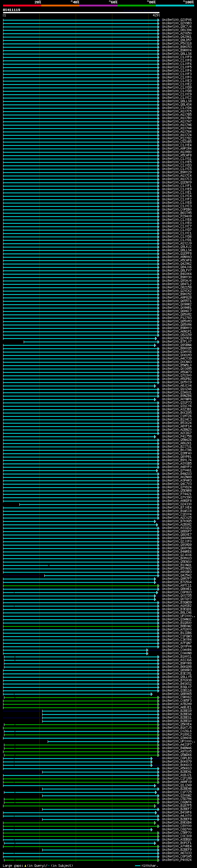This screenshot has width=197, height=868.
Task: Select label UniRef100_P12782
Action: [x=177, y=139]
